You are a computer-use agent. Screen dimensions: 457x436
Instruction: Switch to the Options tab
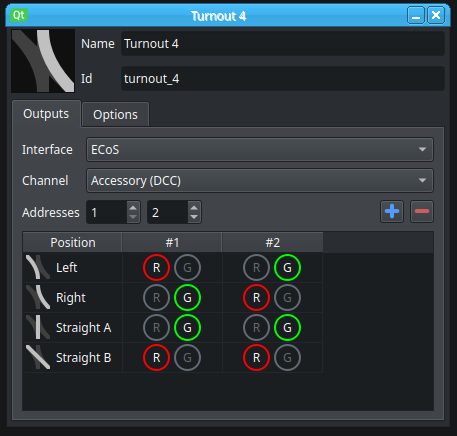pyautogui.click(x=115, y=114)
